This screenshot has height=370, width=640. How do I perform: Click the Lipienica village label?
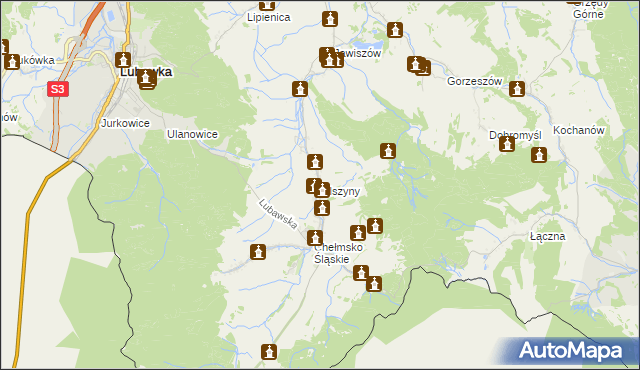click(x=269, y=17)
